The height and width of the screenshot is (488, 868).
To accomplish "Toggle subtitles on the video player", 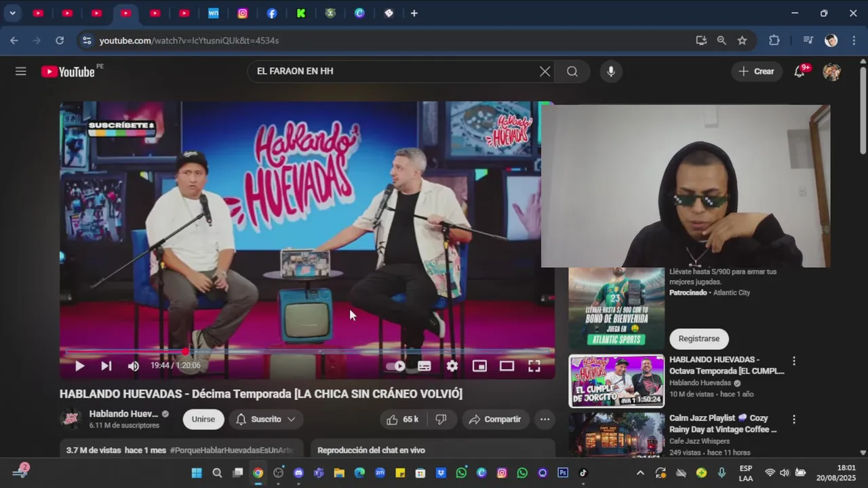I will click(425, 366).
